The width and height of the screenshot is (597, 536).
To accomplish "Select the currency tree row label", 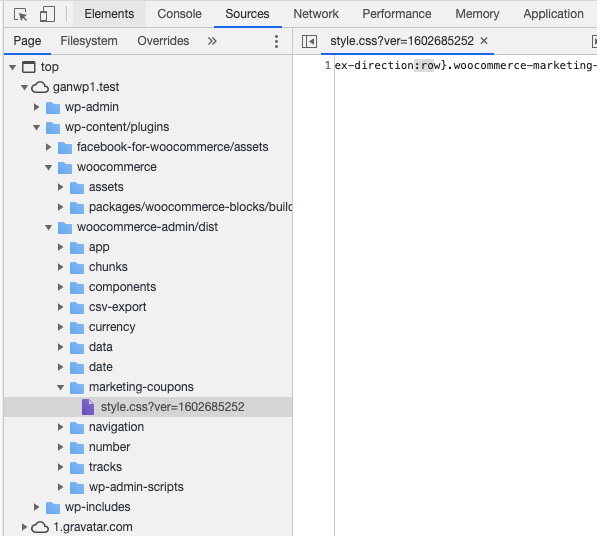I will (x=112, y=327).
